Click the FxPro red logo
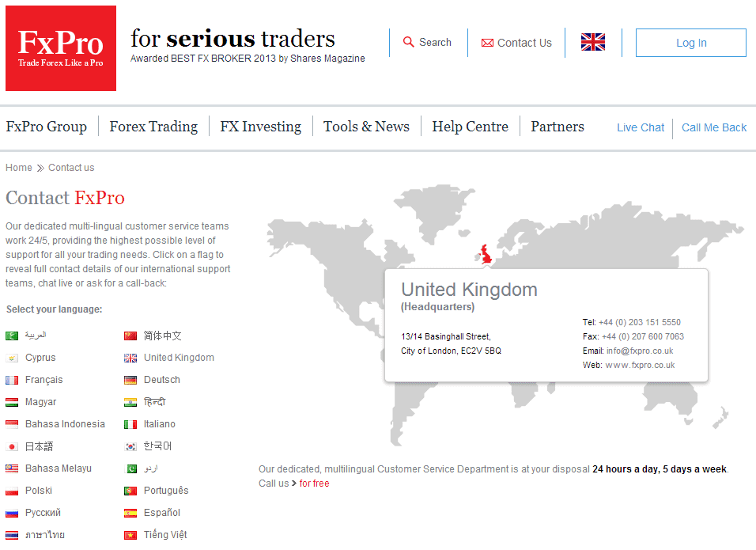 tap(61, 48)
